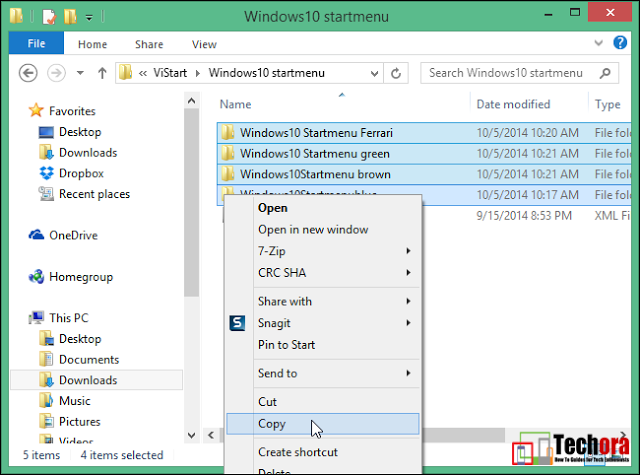Open Recent places
Screen dimensions: 640x475
(x=94, y=194)
